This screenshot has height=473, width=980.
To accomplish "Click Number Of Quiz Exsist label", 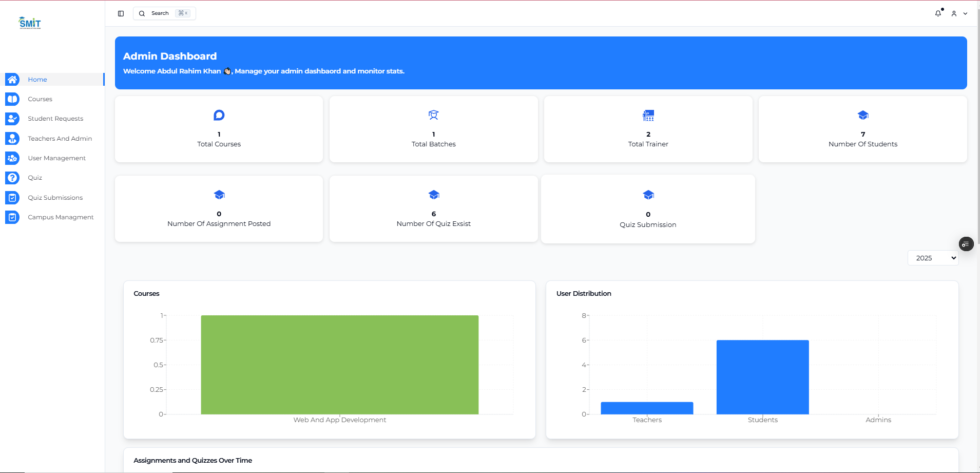I will pyautogui.click(x=434, y=224).
